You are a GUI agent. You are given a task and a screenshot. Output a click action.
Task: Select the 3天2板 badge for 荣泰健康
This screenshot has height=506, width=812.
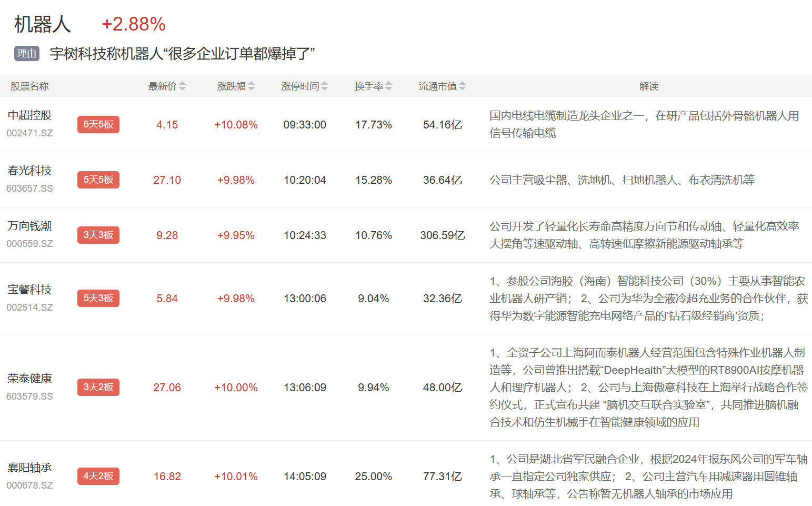click(98, 388)
